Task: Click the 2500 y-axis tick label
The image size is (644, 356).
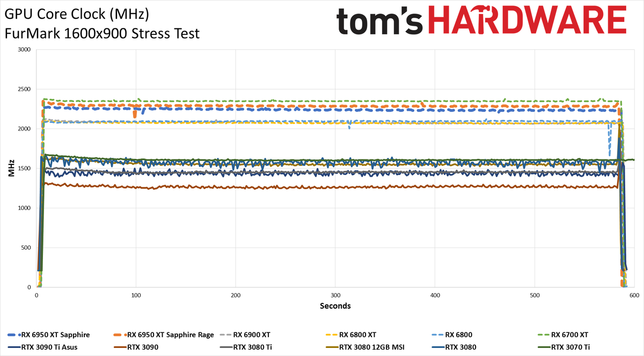Action: [25, 89]
